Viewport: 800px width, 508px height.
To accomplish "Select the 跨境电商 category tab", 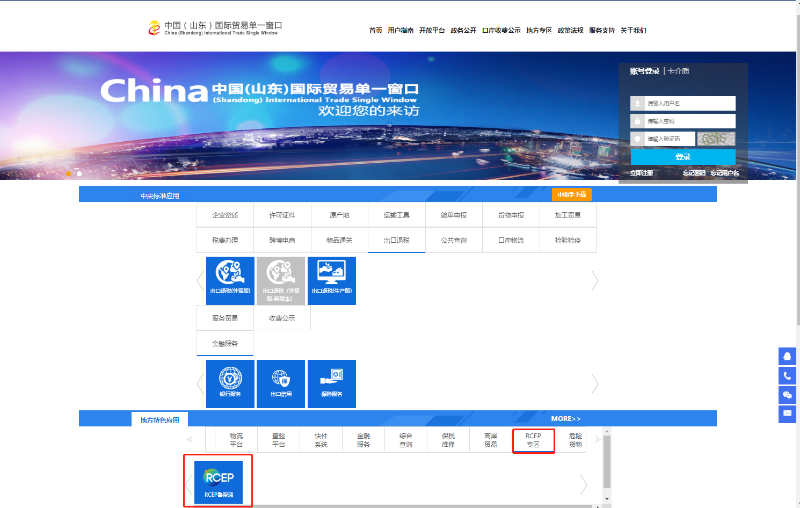I will (x=282, y=240).
